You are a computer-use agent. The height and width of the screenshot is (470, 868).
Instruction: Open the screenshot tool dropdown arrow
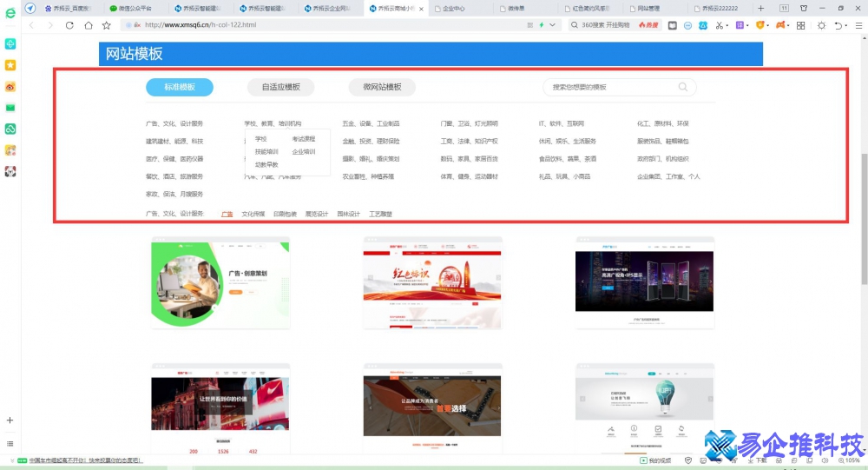click(727, 26)
